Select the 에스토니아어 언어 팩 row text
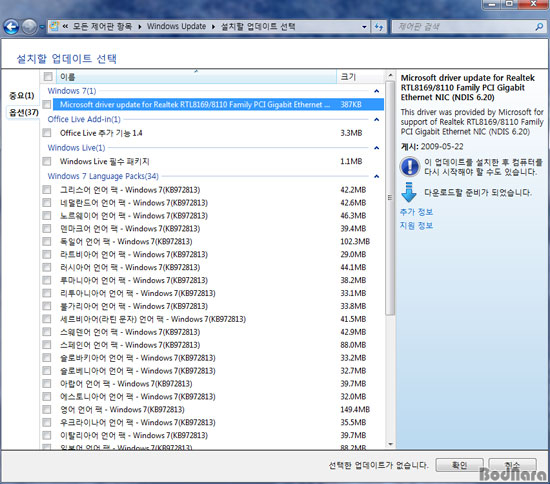Image resolution: width=550 pixels, height=484 pixels. point(138,397)
